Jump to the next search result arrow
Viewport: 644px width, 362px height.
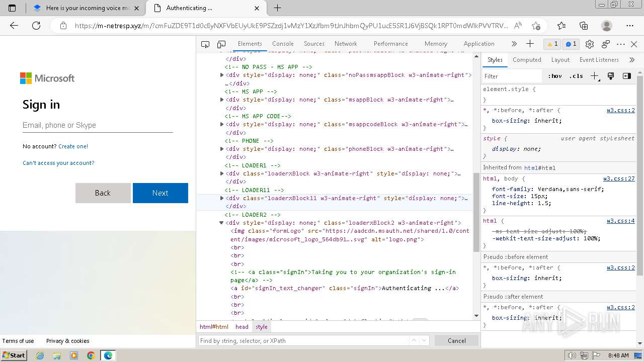[425, 340]
